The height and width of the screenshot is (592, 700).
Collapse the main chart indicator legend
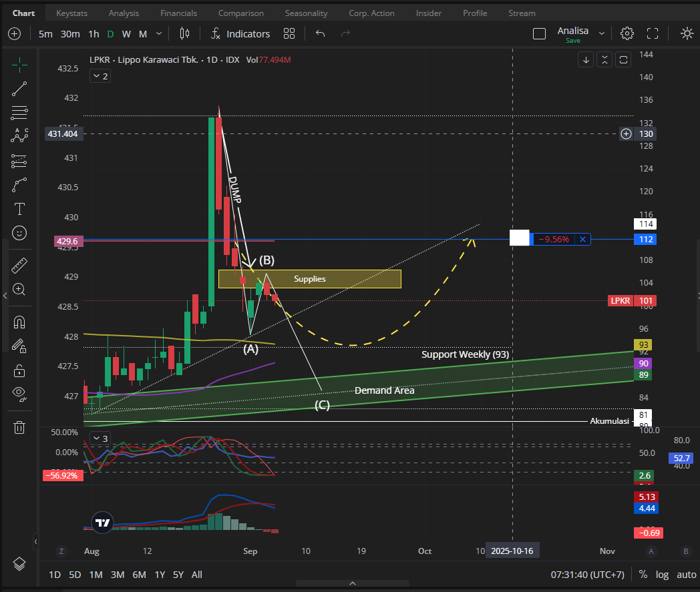tap(100, 76)
